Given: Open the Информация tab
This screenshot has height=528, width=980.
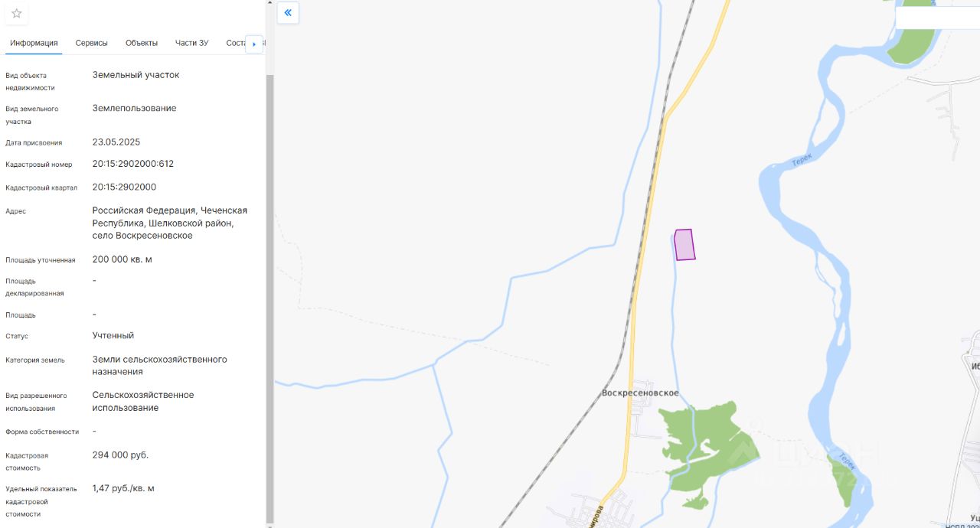Looking at the screenshot, I should click(34, 43).
